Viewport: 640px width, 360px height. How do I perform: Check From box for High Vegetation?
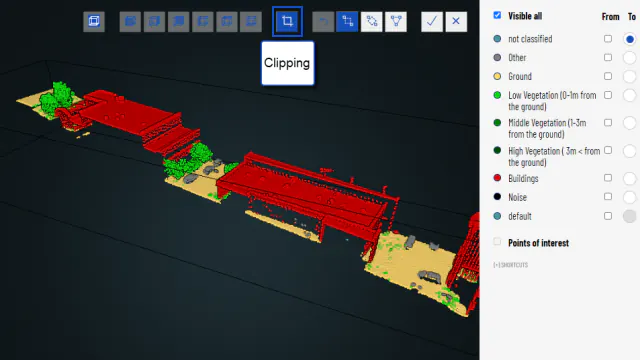pos(608,150)
